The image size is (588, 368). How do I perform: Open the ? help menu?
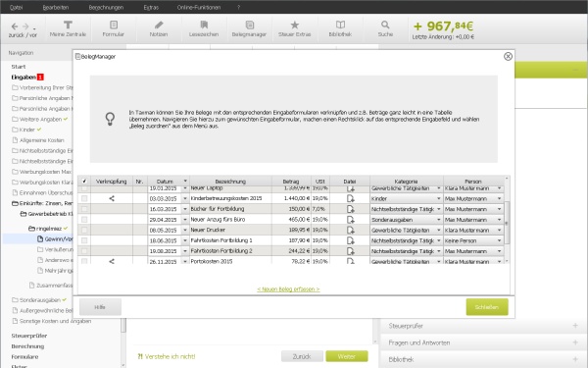click(x=238, y=7)
